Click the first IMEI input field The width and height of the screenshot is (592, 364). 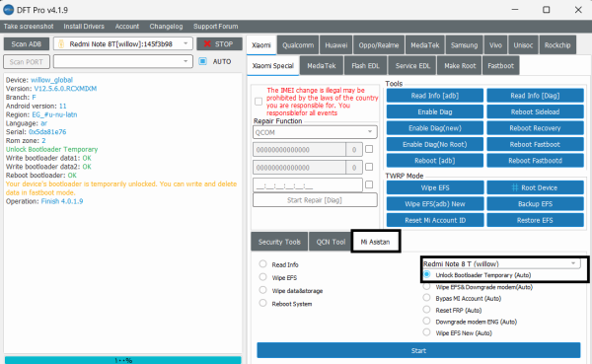(299, 150)
